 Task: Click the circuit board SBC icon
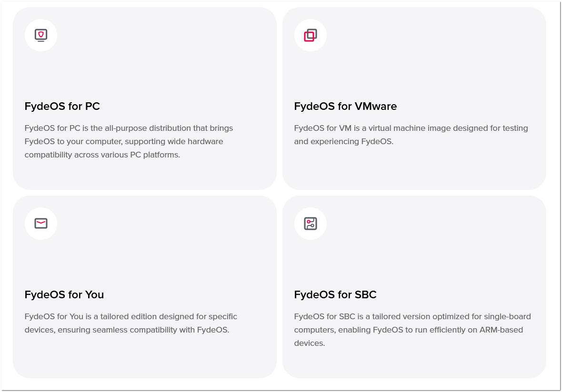311,224
